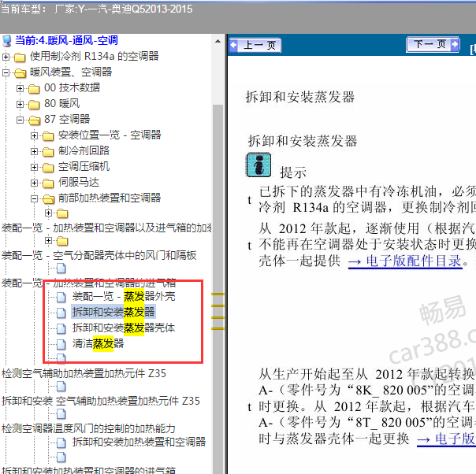Expand the 00 技术数据 node
476x474 pixels.
point(20,88)
